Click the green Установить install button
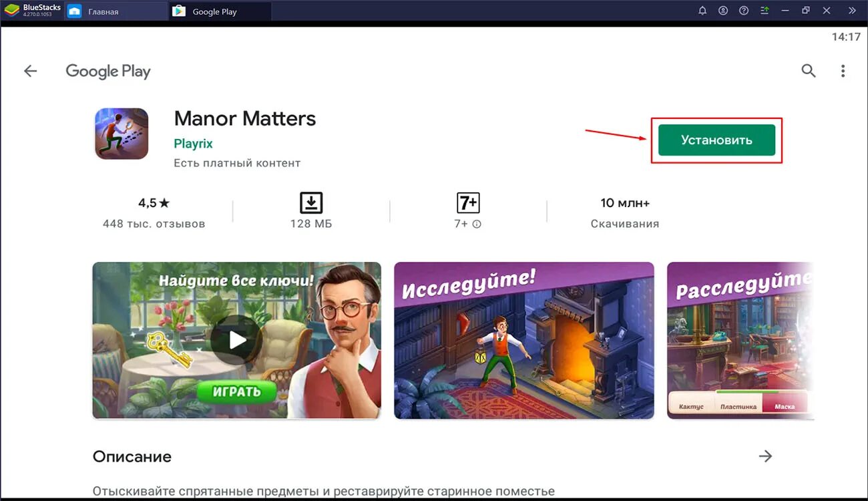This screenshot has width=868, height=501. click(x=716, y=140)
